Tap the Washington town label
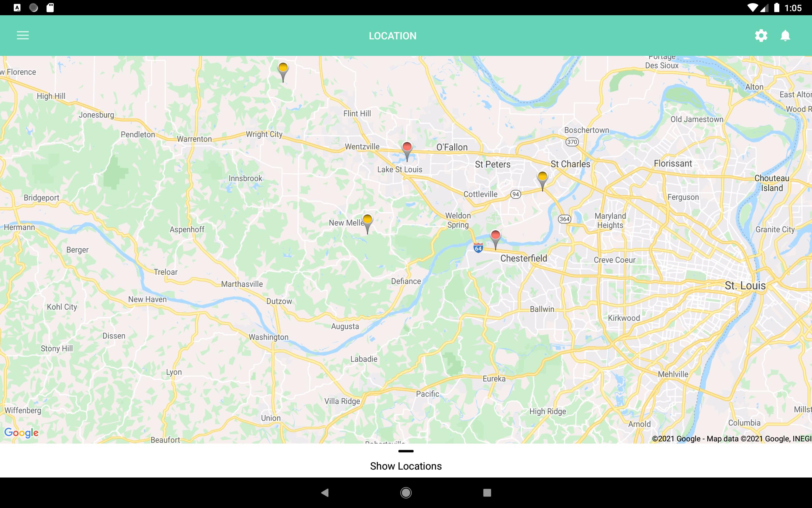The image size is (812, 508). pyautogui.click(x=268, y=337)
